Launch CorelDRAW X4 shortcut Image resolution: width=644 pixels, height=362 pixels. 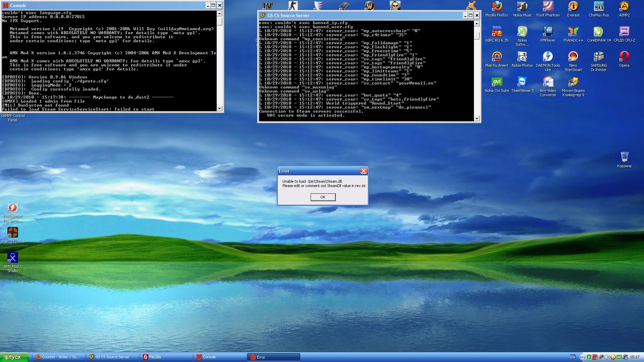599,34
